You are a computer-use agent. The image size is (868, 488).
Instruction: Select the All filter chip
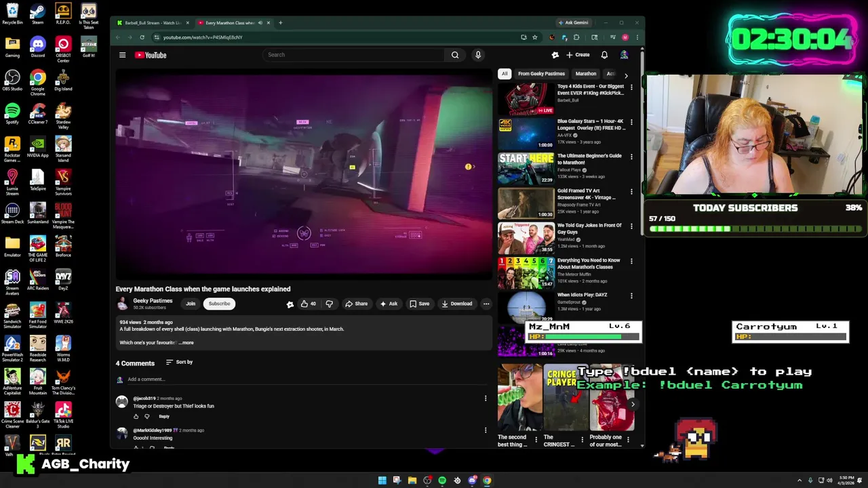[504, 74]
